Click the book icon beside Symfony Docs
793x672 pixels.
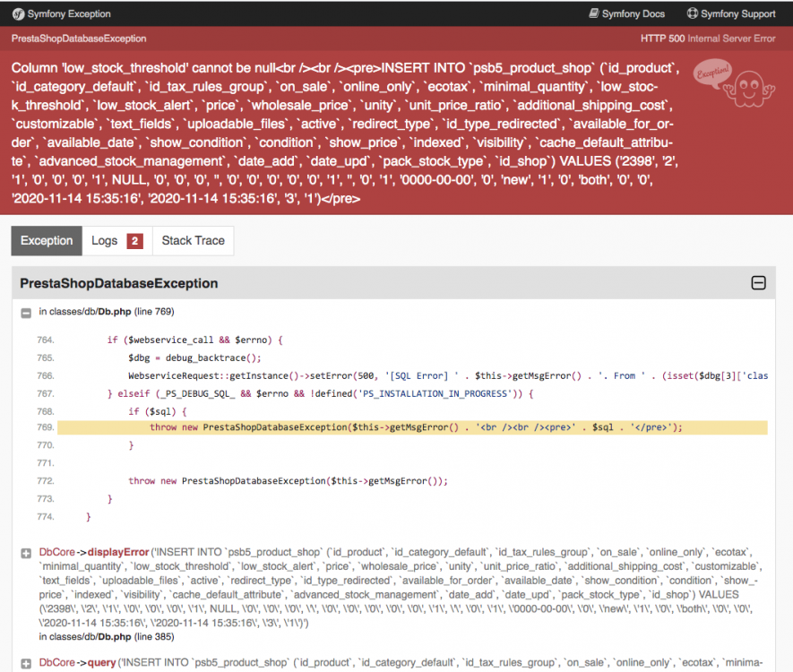[x=592, y=13]
